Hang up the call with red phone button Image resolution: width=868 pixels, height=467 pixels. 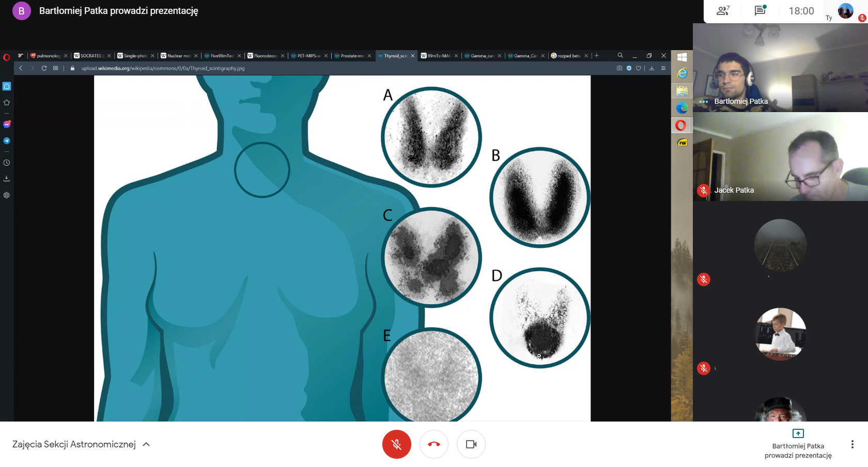[x=433, y=444]
